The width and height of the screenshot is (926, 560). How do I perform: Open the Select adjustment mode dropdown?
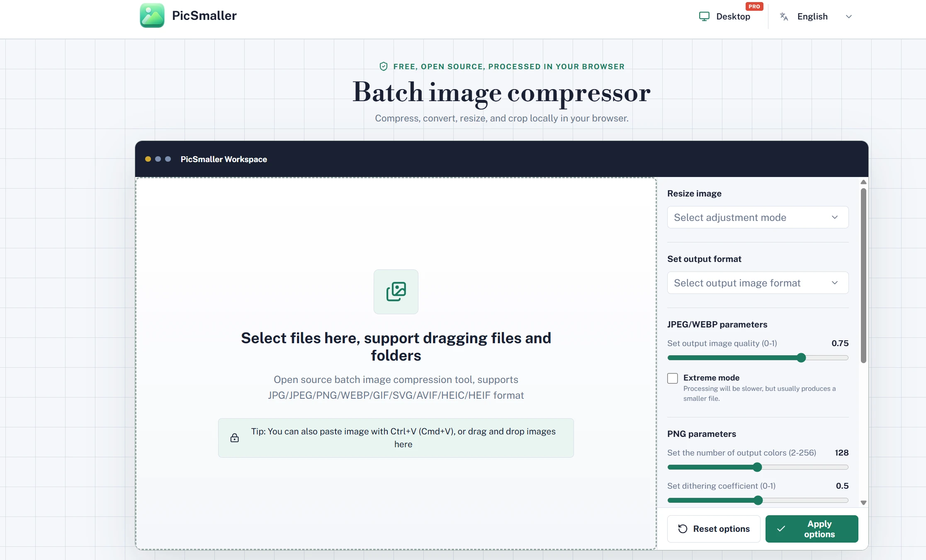tap(758, 217)
